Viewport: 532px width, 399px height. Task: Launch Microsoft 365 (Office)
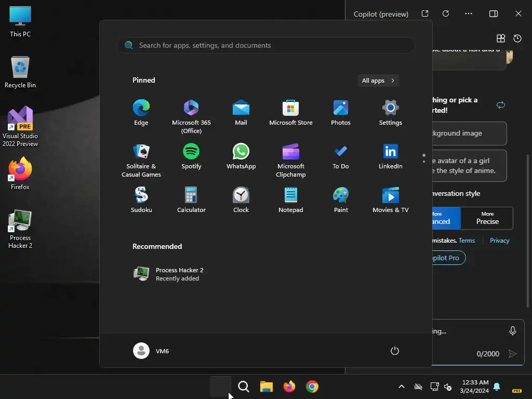pyautogui.click(x=191, y=116)
